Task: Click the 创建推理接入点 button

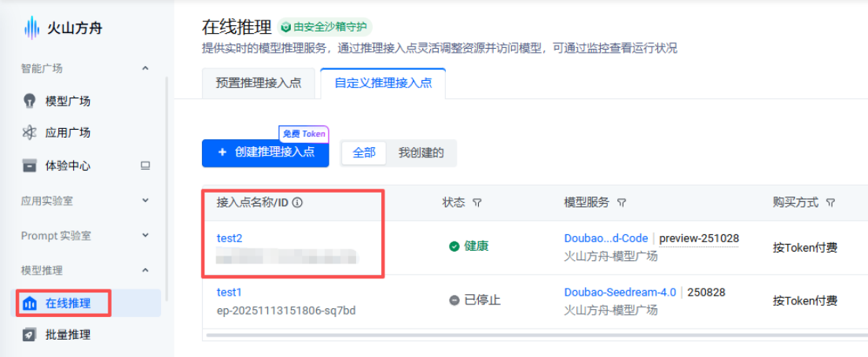Action: coord(265,153)
